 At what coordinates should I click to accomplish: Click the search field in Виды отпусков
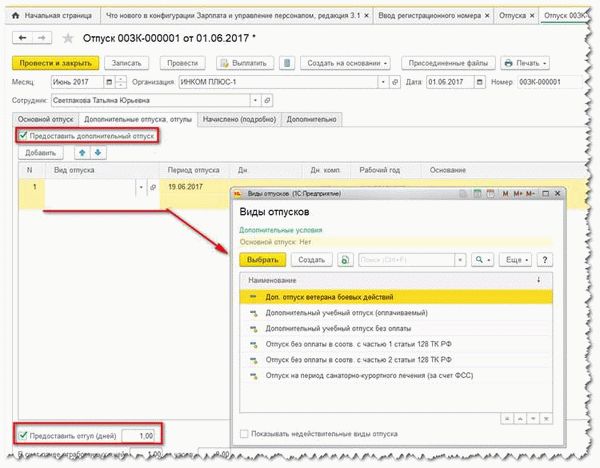tap(406, 260)
